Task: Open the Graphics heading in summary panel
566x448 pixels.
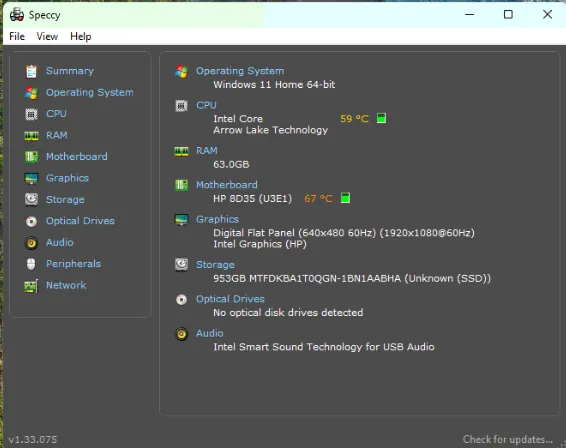Action: click(x=217, y=219)
